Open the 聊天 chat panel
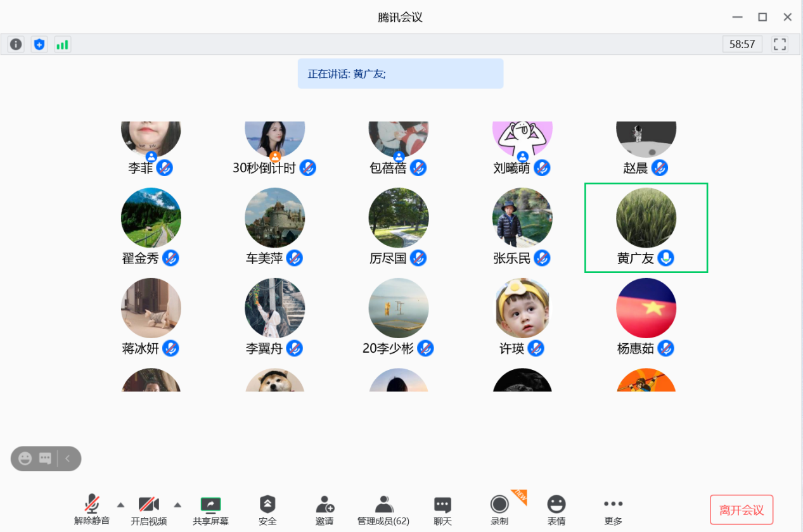The width and height of the screenshot is (803, 532). (442, 510)
